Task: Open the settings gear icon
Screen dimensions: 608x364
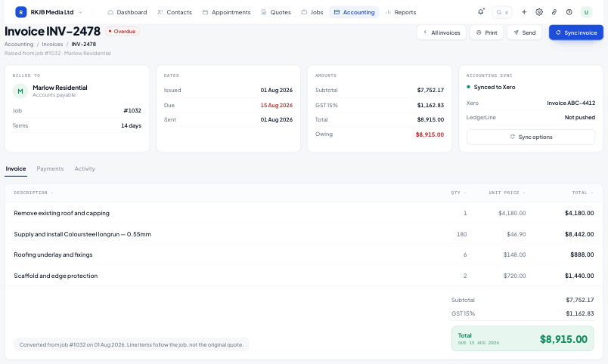Action: 539,12
